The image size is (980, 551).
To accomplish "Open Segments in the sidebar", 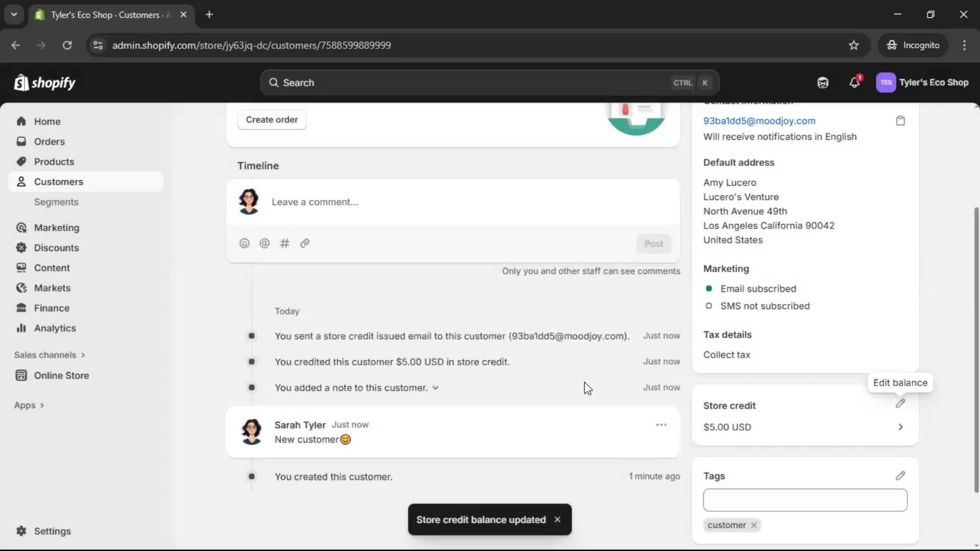I will coord(57,202).
